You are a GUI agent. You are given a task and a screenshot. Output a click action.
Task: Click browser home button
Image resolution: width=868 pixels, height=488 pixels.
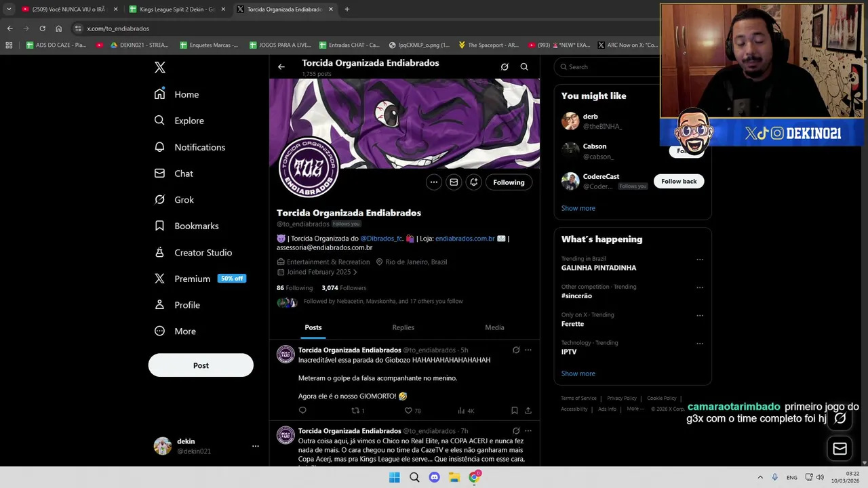[x=58, y=28]
